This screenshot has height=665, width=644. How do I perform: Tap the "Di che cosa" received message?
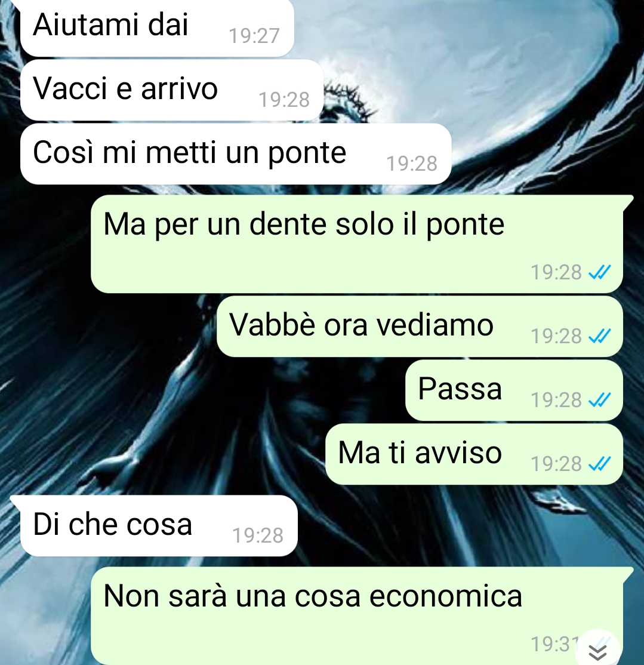click(x=159, y=526)
